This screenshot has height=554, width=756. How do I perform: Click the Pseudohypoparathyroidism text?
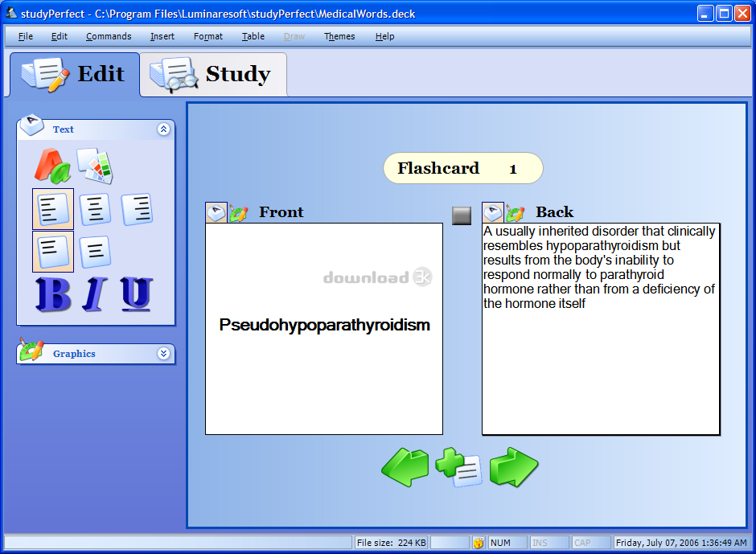tap(324, 325)
